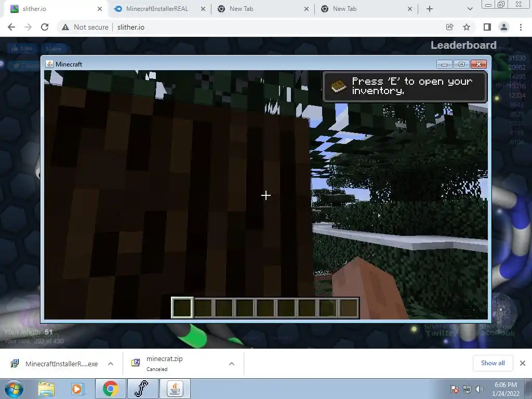Open network status icon in tray
Image resolution: width=532 pixels, height=399 pixels.
point(467,389)
